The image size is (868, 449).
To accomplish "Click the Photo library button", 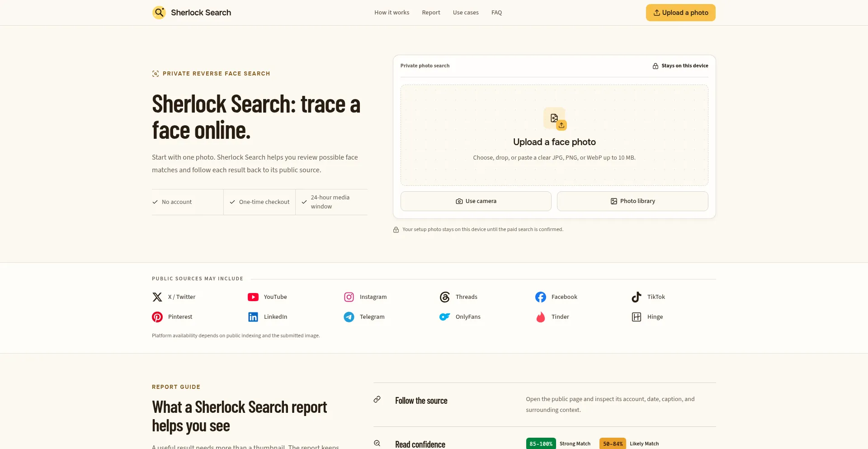I will click(632, 201).
